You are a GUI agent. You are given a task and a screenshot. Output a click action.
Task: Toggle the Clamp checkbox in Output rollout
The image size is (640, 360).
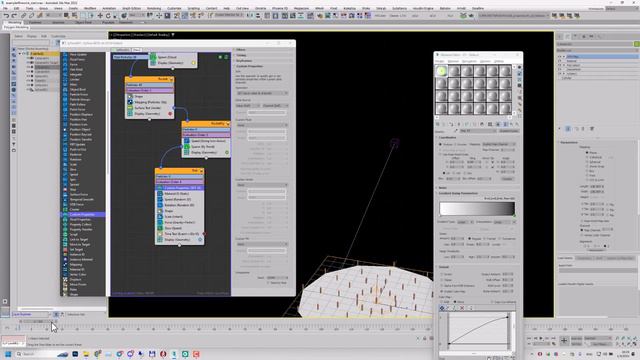pyautogui.click(x=442, y=280)
